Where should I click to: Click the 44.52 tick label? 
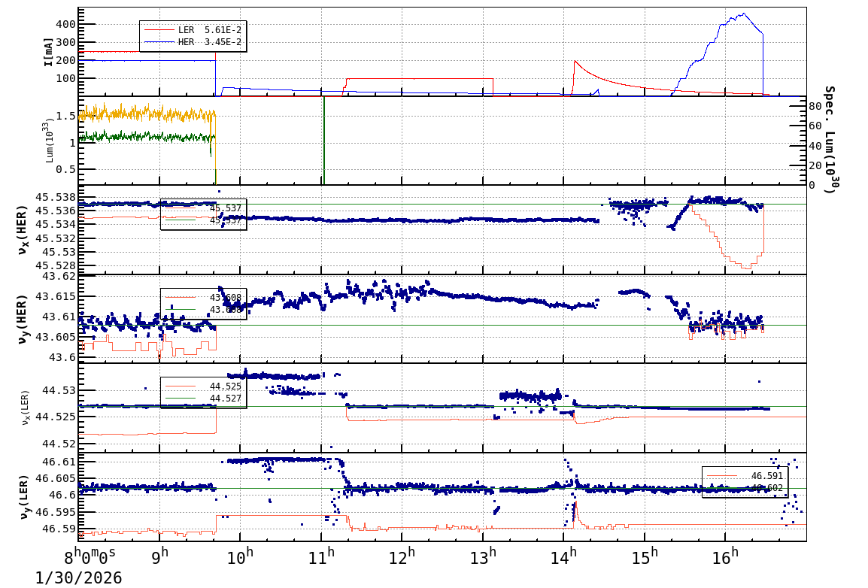click(59, 443)
